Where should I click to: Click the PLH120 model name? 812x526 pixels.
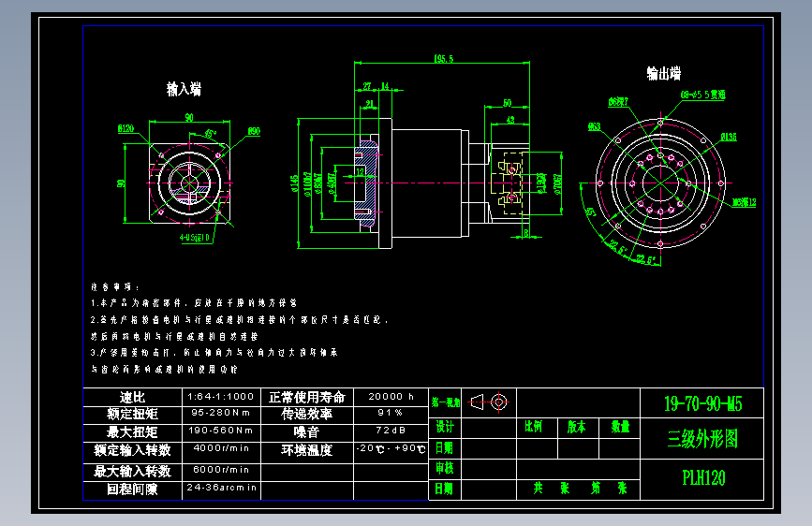[703, 478]
